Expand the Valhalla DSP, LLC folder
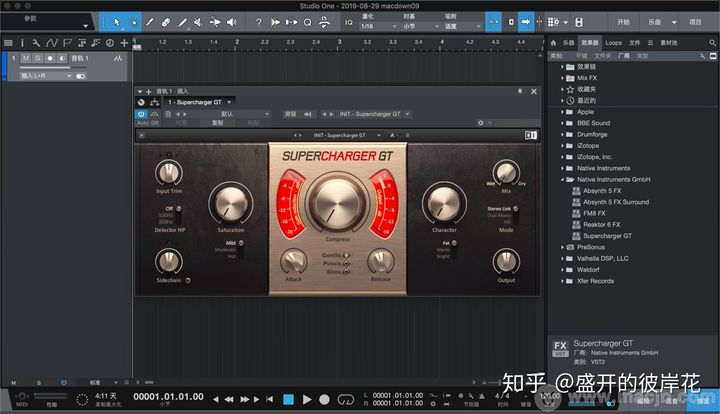This screenshot has width=720, height=414. [x=562, y=258]
